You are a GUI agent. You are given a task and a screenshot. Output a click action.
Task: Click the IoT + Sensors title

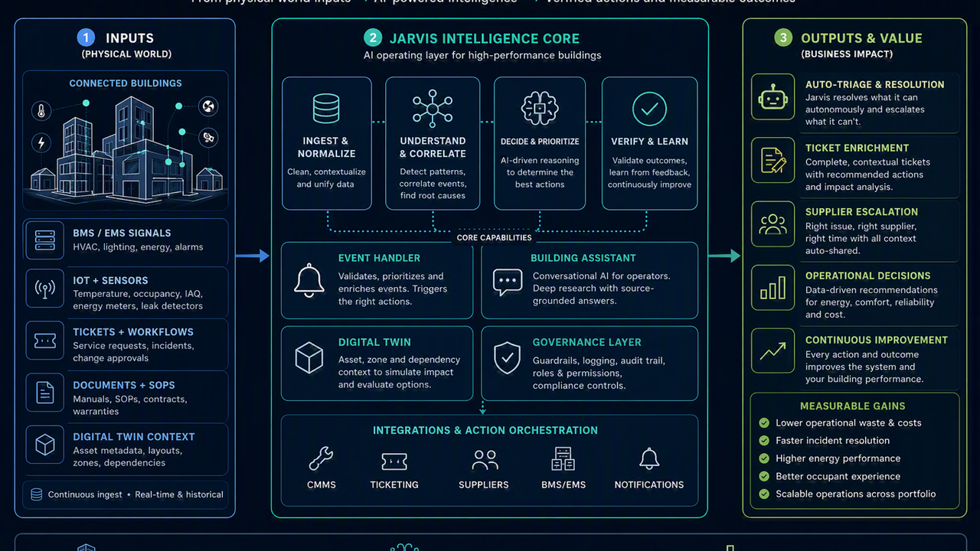click(x=110, y=281)
